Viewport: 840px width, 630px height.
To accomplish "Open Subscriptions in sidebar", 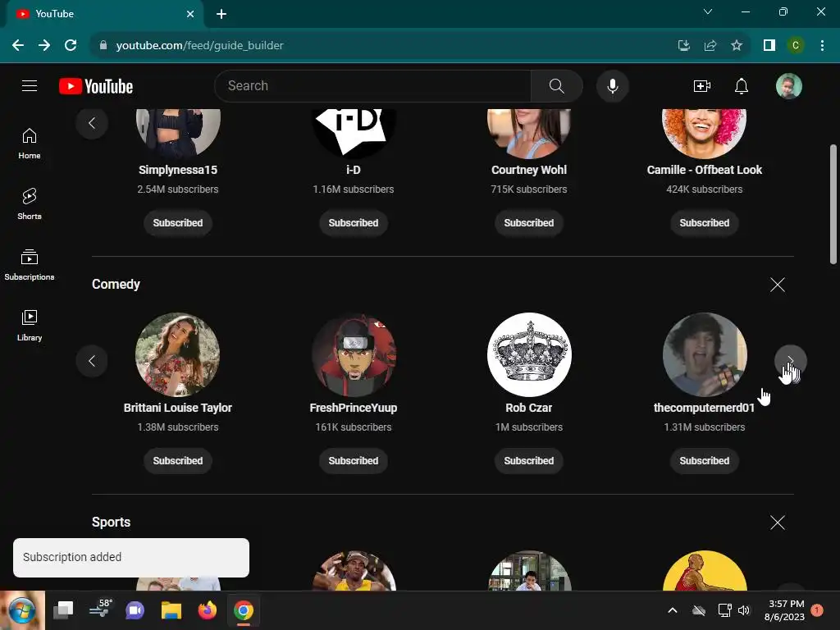I will 30,265.
